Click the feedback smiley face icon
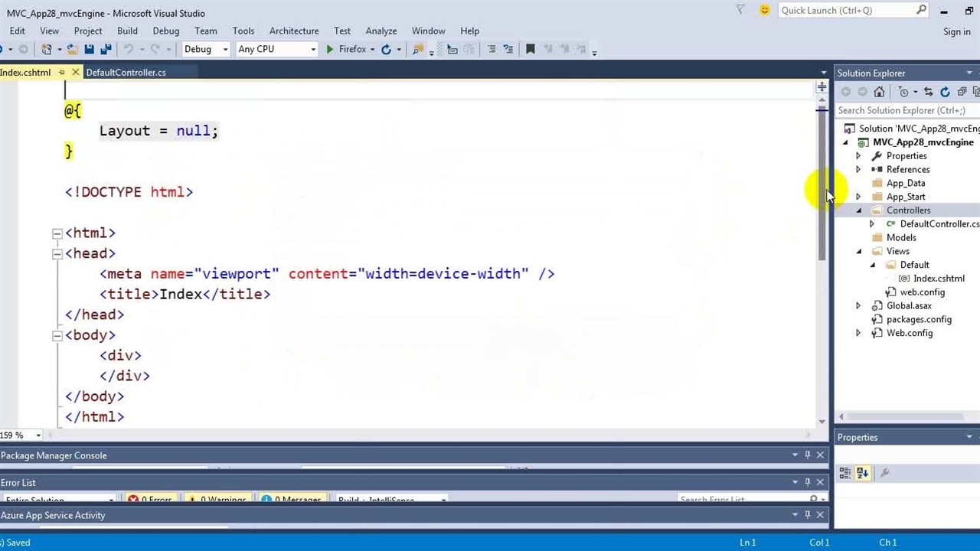The height and width of the screenshot is (551, 980). pyautogui.click(x=764, y=10)
